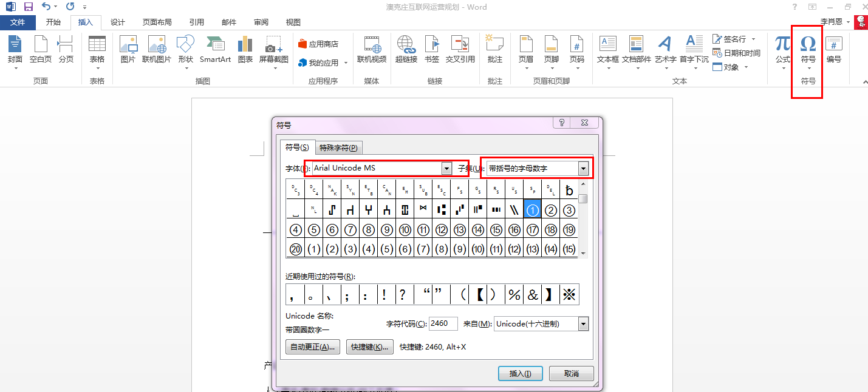Open the 页码 page number menu
This screenshot has height=392, width=868.
[x=576, y=52]
